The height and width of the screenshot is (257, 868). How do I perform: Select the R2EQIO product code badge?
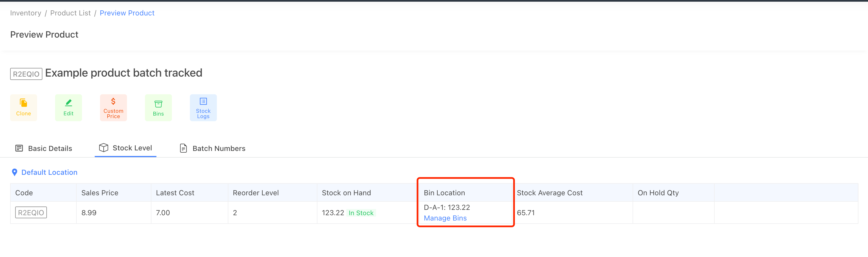pos(31,212)
